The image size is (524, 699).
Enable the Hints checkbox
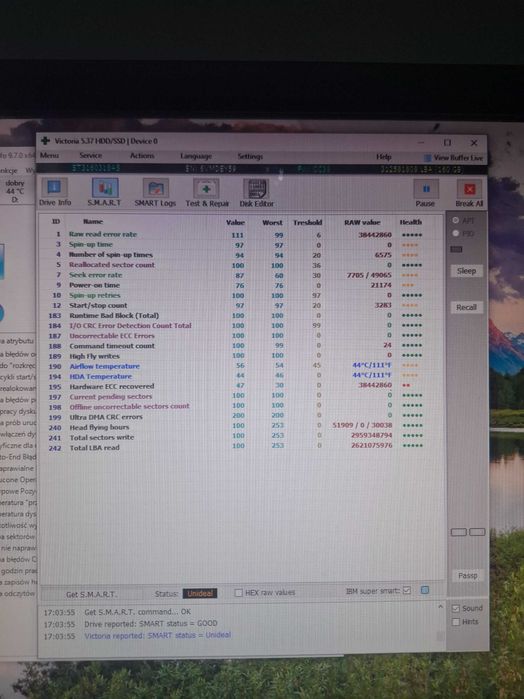point(456,622)
